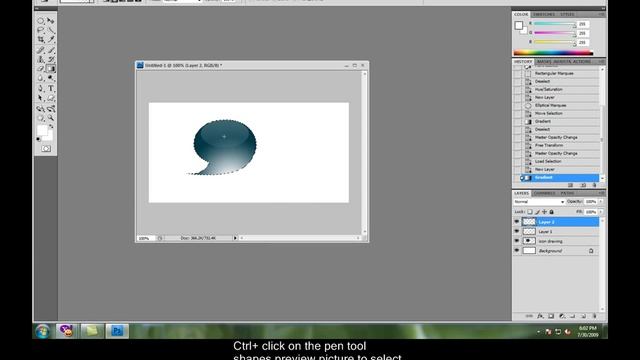Viewport: 640px width, 360px height.
Task: Toggle lock all for layer
Action: click(x=551, y=212)
